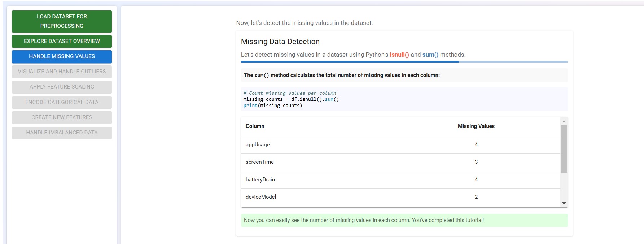Click the Create New Features button
644x244 pixels.
[x=62, y=117]
